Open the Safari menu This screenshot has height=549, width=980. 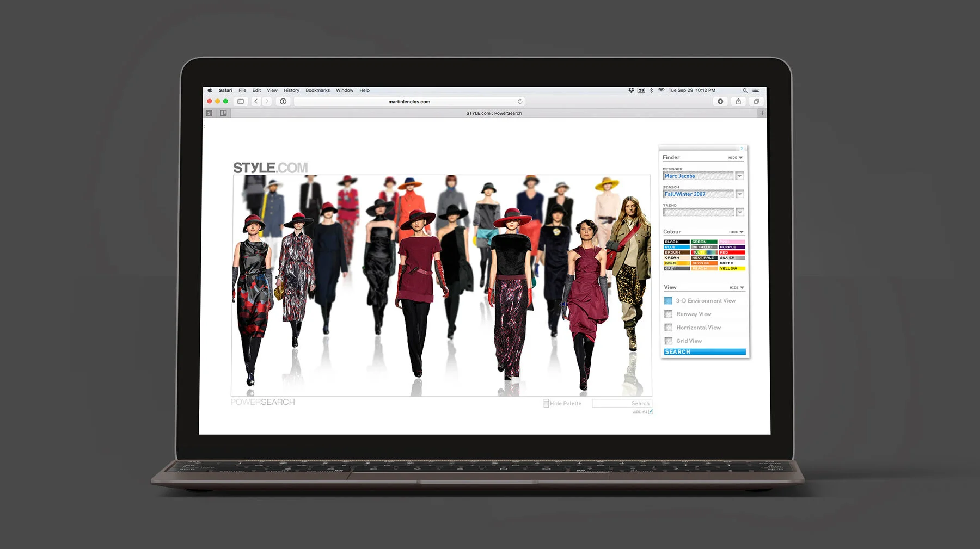tap(225, 90)
